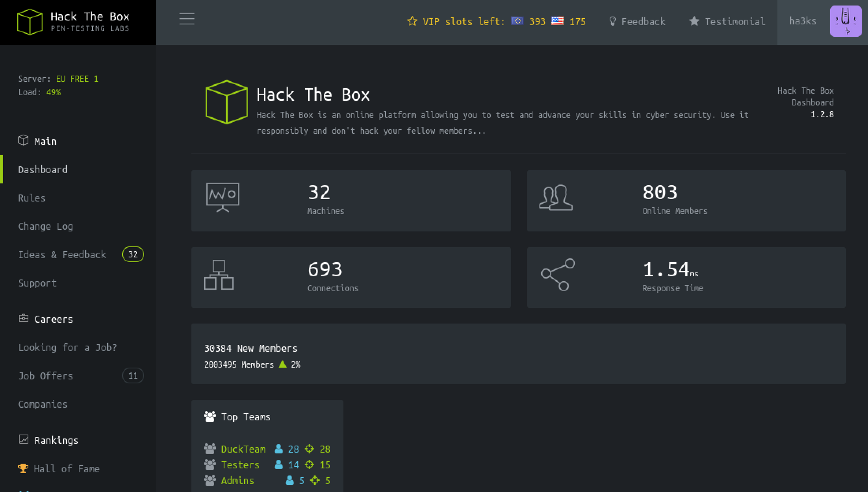
Task: Click the Online Members people icon
Action: click(x=556, y=198)
